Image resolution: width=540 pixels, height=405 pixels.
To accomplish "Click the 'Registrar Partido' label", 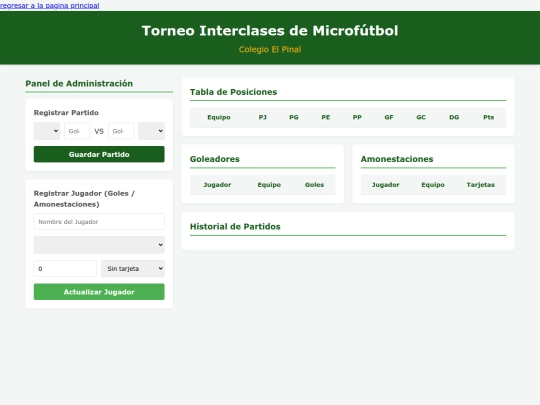I will pyautogui.click(x=66, y=113).
